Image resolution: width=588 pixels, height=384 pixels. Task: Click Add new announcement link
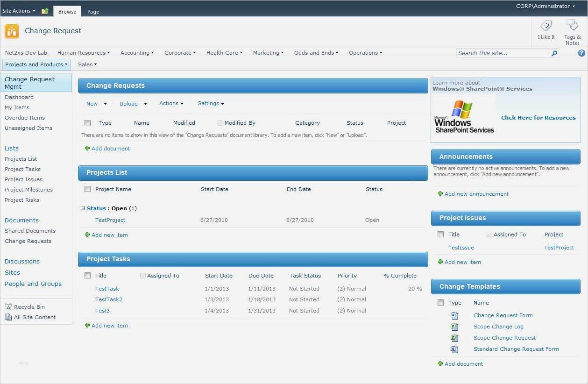[x=476, y=194]
